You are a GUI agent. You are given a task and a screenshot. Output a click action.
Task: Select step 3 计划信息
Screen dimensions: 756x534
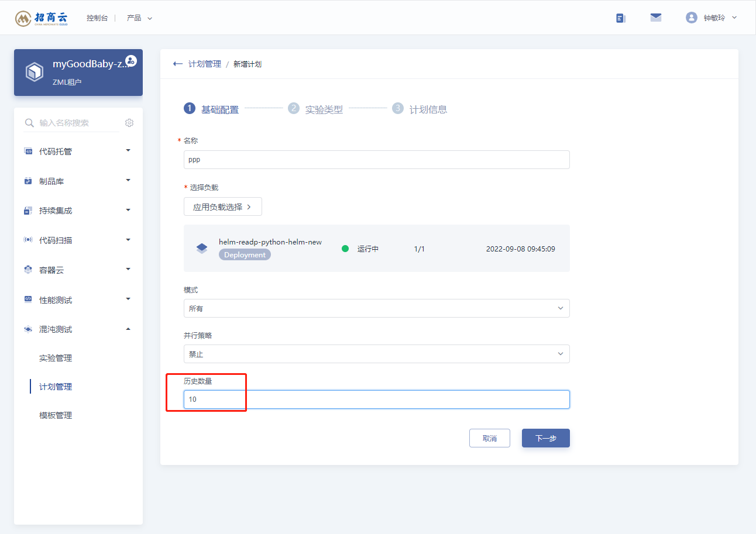tap(420, 109)
